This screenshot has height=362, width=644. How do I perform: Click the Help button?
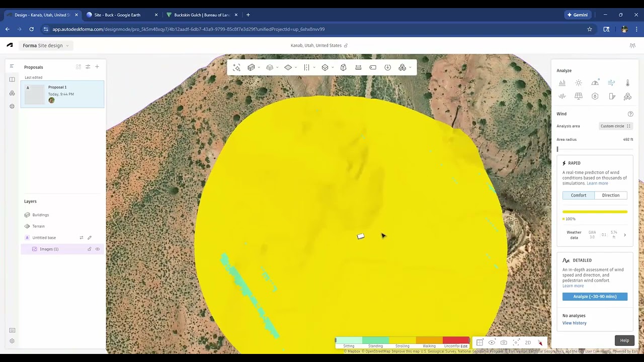coord(624,340)
